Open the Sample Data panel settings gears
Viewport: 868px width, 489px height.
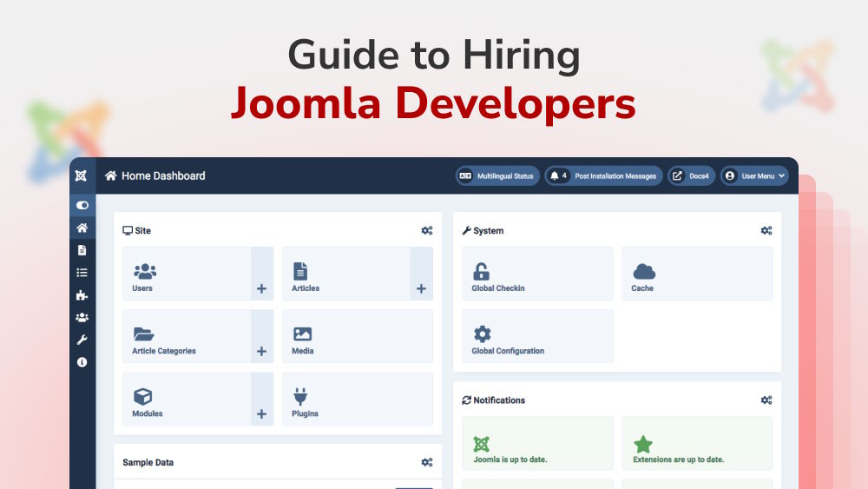(x=427, y=462)
